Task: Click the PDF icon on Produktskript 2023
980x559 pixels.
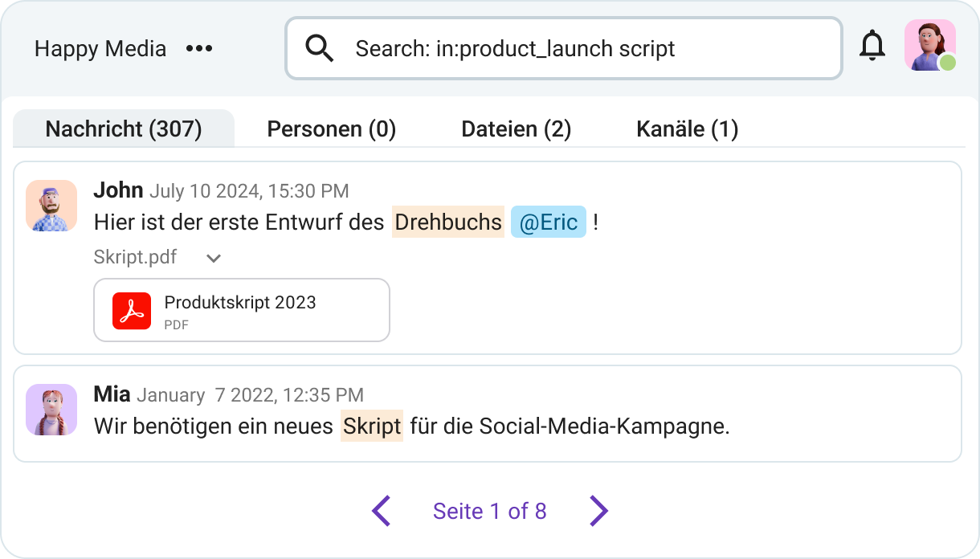Action: pos(132,310)
